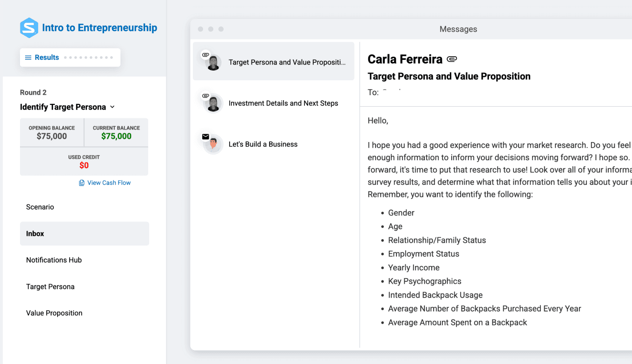This screenshot has width=632, height=364.
Task: Click the attachment paperclip next to Carla Ferreira
Action: pyautogui.click(x=452, y=59)
